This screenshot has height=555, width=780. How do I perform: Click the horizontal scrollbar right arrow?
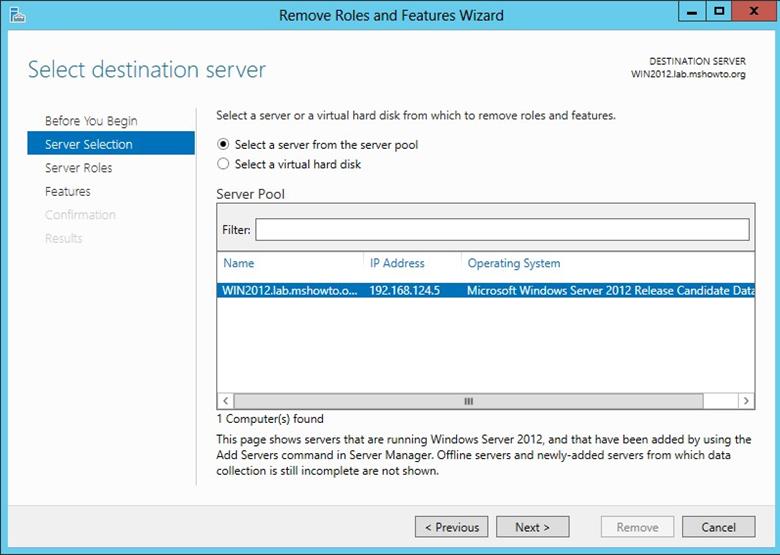coord(746,401)
